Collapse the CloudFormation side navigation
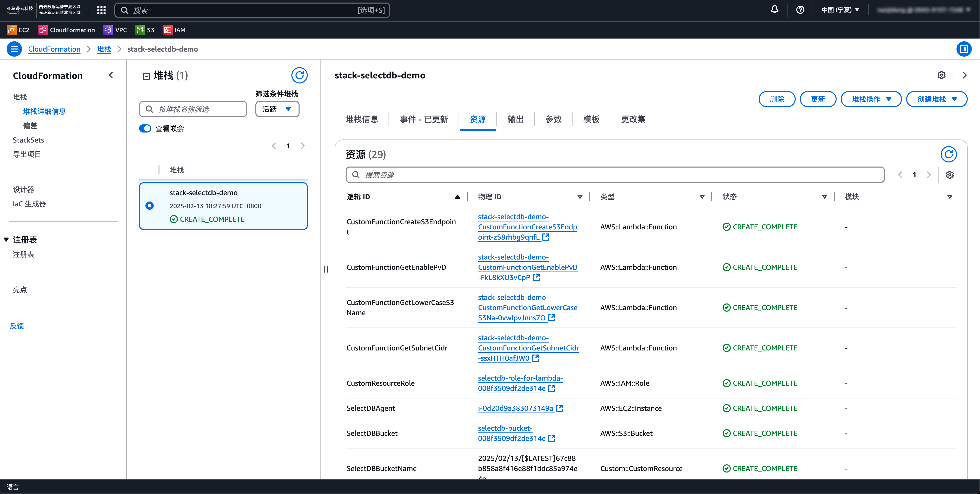Screen dimensions: 980x494 coord(111,75)
